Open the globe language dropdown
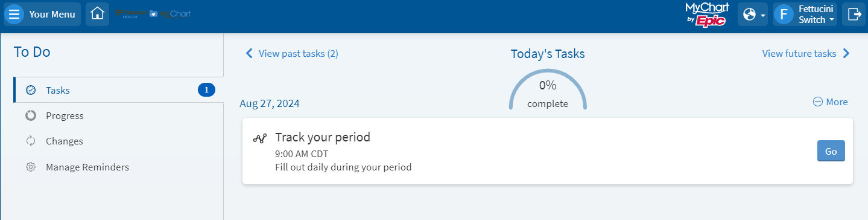 [753, 14]
